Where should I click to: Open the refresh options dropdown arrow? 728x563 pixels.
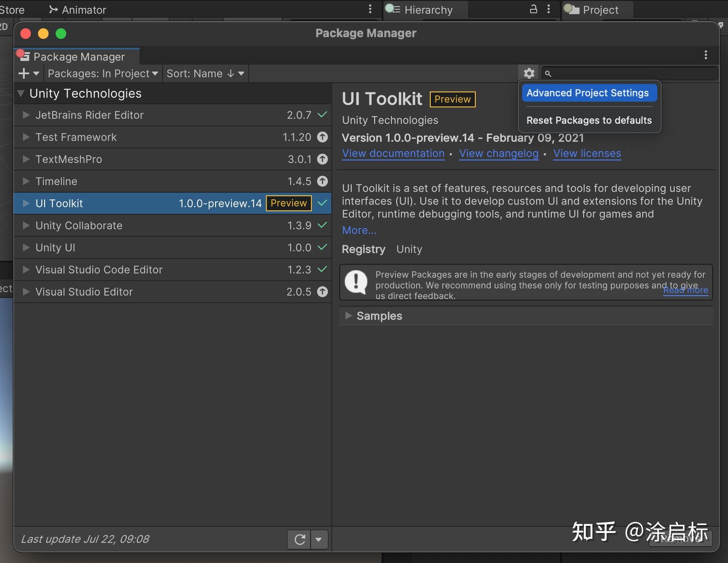coord(319,539)
